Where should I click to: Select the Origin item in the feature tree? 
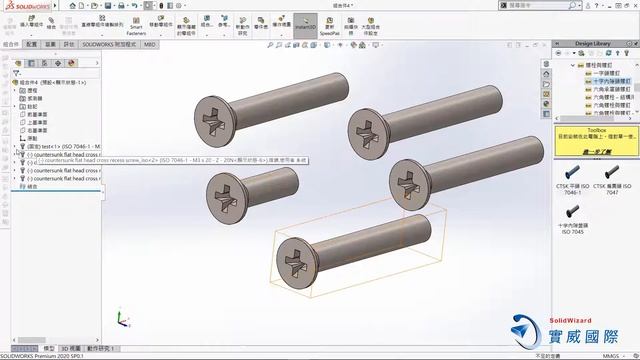pyautogui.click(x=29, y=138)
